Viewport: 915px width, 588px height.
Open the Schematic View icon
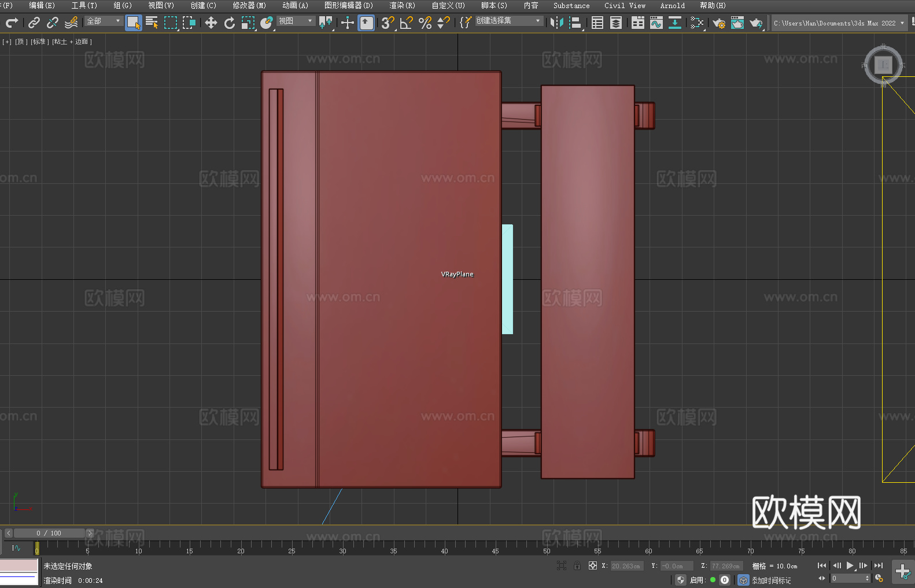[x=675, y=23]
